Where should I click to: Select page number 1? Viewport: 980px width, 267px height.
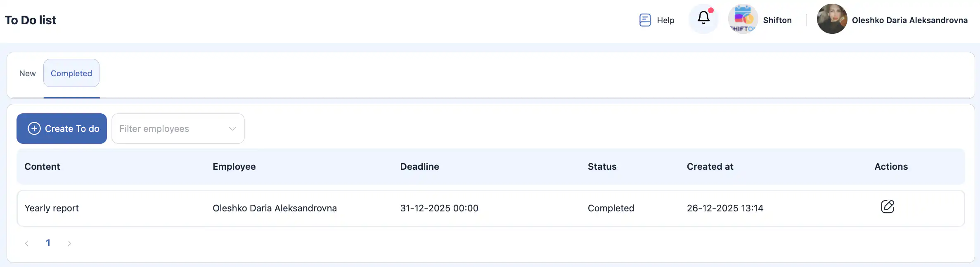pyautogui.click(x=48, y=243)
